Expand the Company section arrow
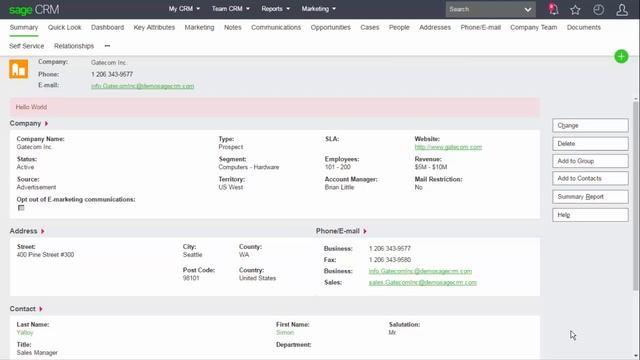Viewport: 640px width, 360px height. (46, 123)
